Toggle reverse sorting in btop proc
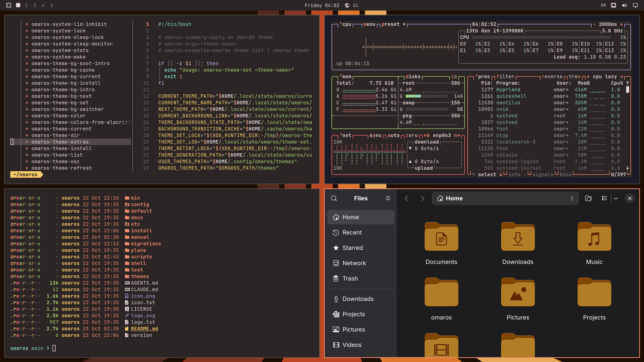The width and height of the screenshot is (644, 362). pyautogui.click(x=552, y=77)
